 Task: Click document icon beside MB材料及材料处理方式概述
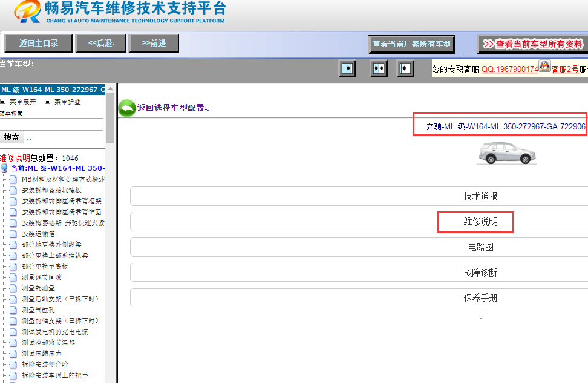click(x=13, y=179)
